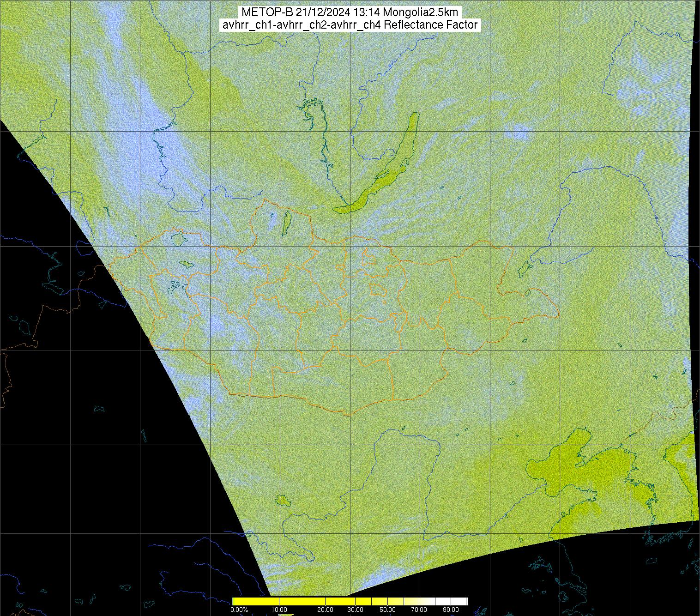Click the '30.00' scale label
This screenshot has width=700, height=616.
click(x=355, y=610)
